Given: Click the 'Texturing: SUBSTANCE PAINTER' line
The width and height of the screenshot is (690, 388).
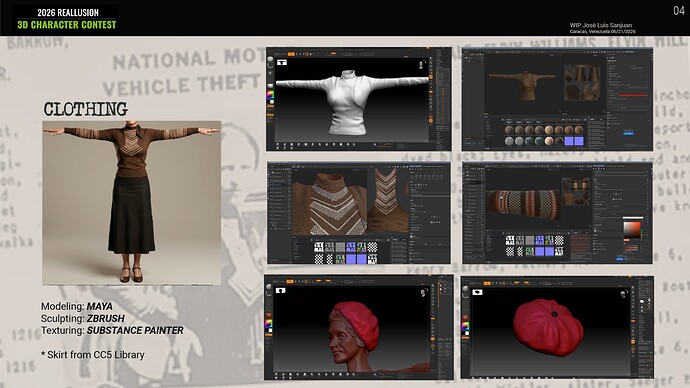Looking at the screenshot, I should pos(112,330).
